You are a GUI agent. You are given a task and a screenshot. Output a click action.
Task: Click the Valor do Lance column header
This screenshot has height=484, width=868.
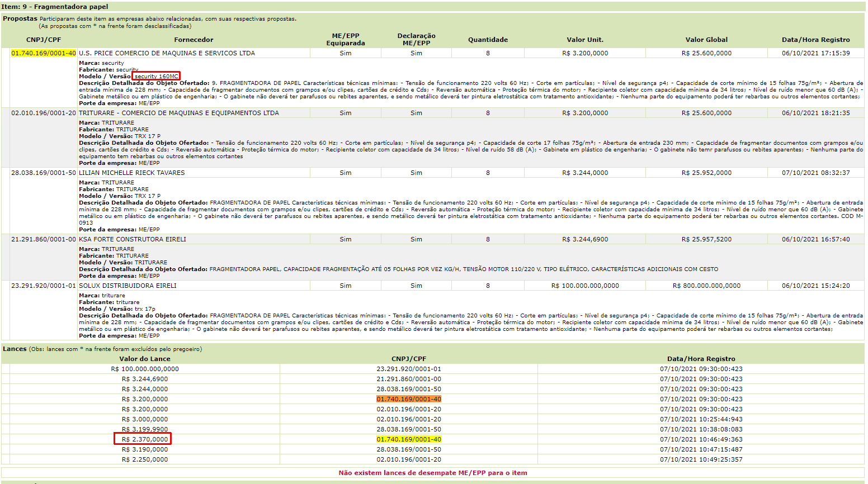[x=144, y=359]
